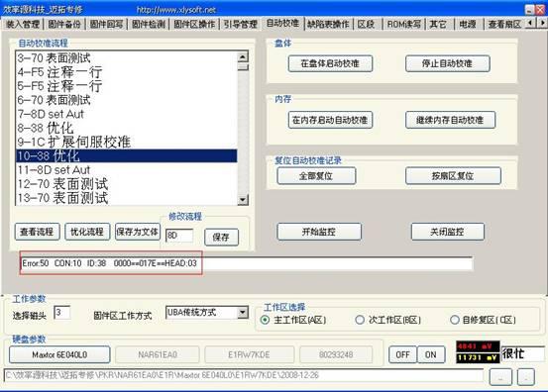Click 全部复位 button
The height and width of the screenshot is (392, 548).
[x=316, y=176]
